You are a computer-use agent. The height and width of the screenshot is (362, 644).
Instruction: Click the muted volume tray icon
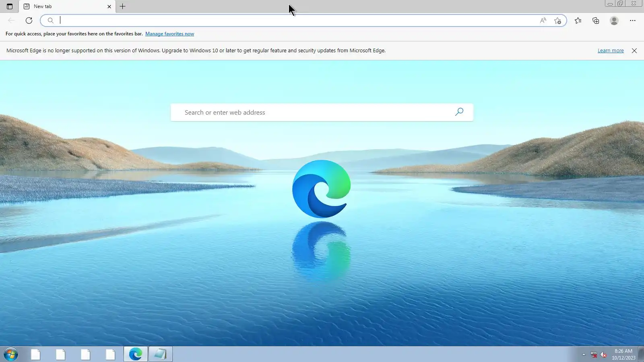pos(603,354)
